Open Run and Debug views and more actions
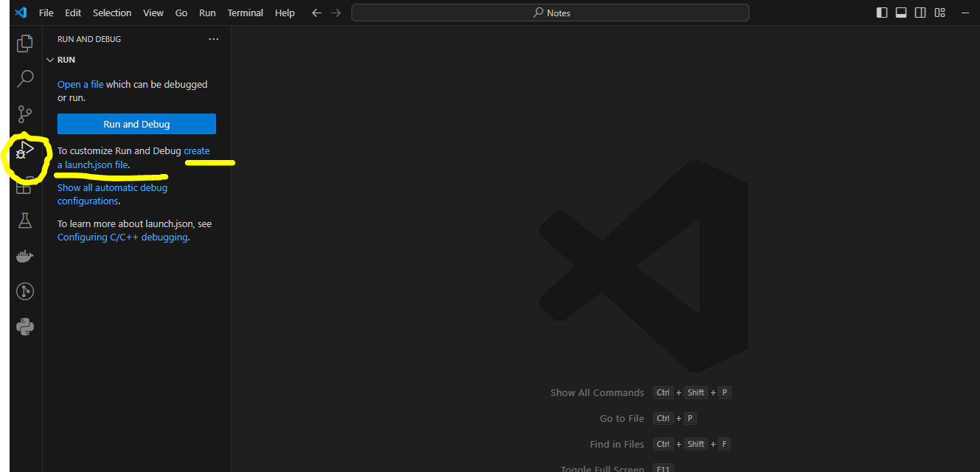The width and height of the screenshot is (980, 472). coord(214,39)
